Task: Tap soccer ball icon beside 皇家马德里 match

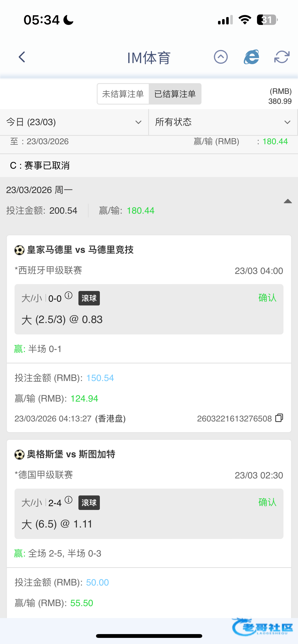Action: coord(19,250)
